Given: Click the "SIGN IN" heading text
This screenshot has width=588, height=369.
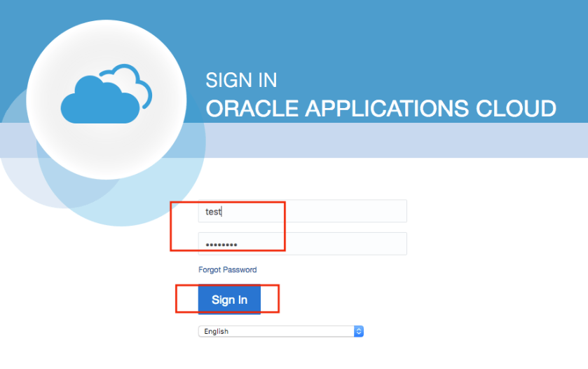Looking at the screenshot, I should point(241,80).
